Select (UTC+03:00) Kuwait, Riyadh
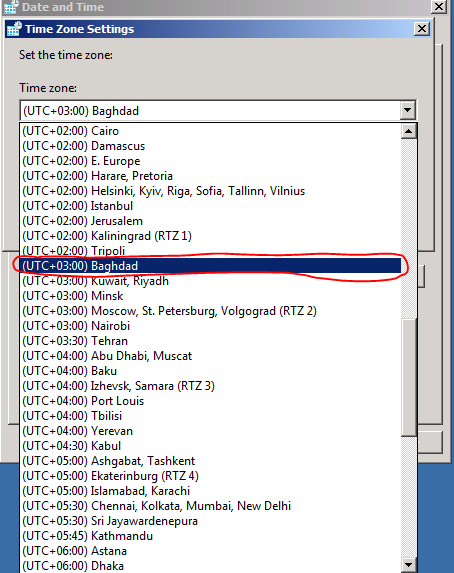 pyautogui.click(x=211, y=281)
